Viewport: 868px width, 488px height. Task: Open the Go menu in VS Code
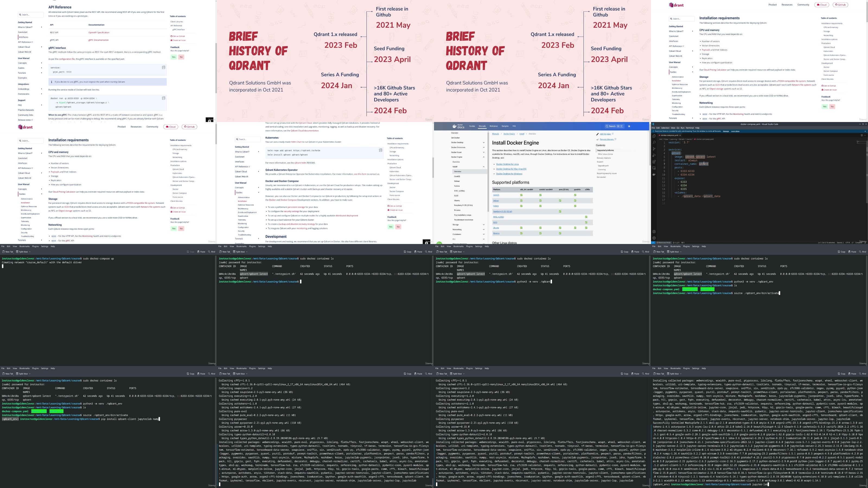(678, 128)
